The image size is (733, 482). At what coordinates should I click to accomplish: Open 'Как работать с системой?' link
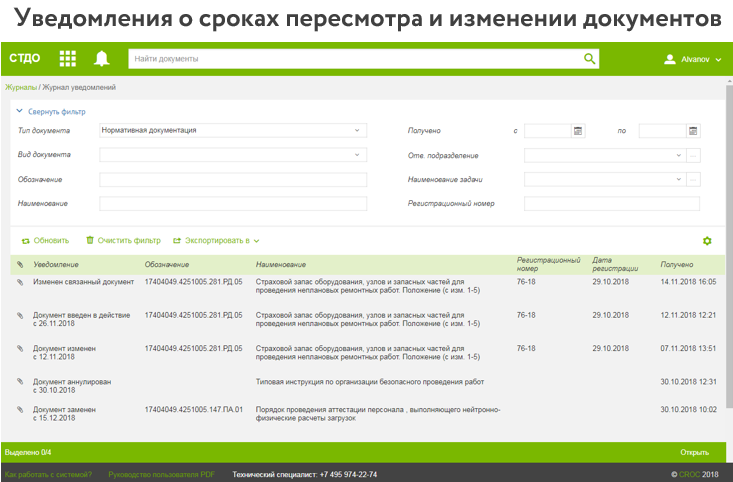coord(48,475)
